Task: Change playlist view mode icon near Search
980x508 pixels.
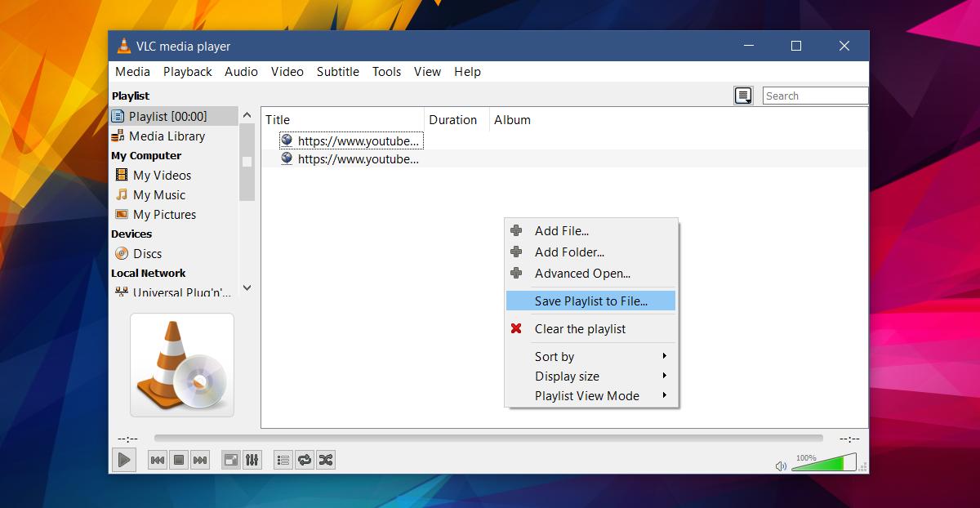Action: tap(743, 96)
